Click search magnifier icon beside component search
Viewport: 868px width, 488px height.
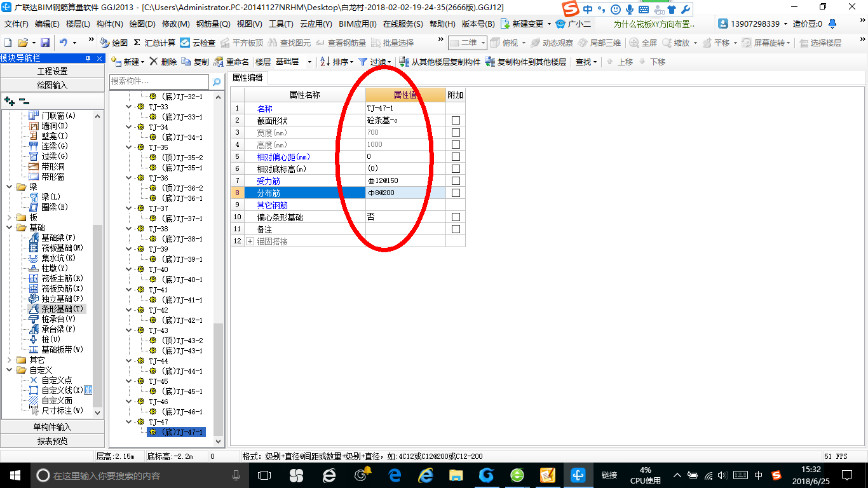(217, 81)
